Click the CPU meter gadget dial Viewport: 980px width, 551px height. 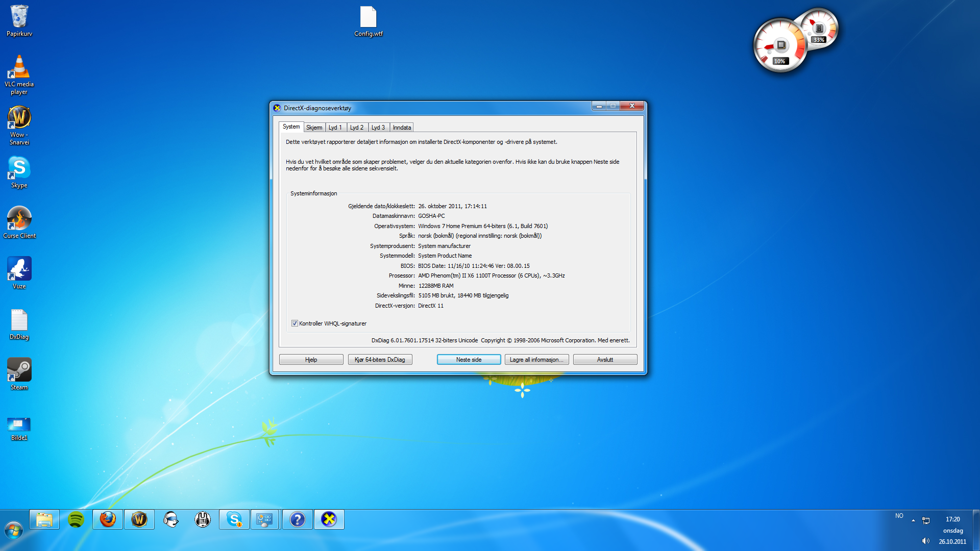click(780, 46)
